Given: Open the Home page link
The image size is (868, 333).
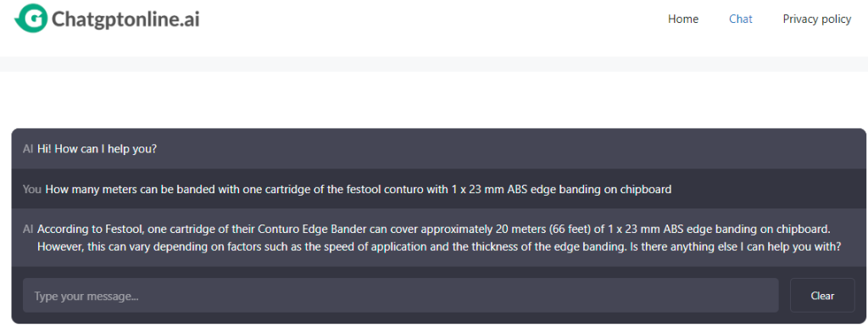Looking at the screenshot, I should [683, 19].
